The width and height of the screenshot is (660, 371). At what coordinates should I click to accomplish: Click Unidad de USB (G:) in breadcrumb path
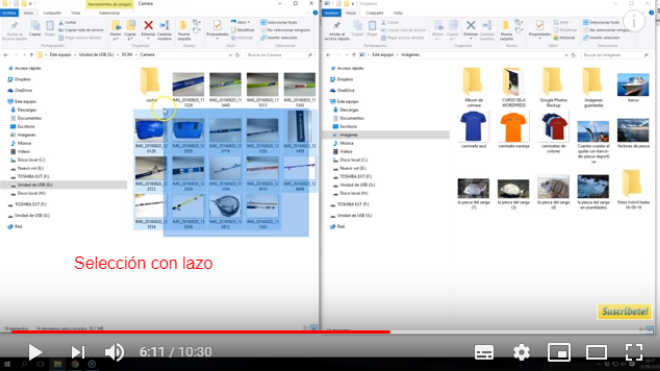click(96, 55)
